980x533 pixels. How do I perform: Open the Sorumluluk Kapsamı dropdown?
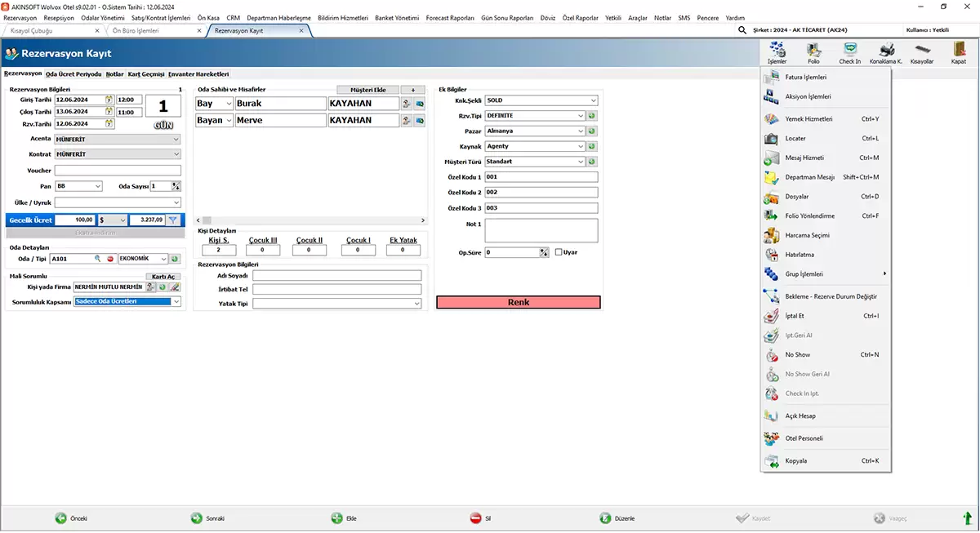pyautogui.click(x=176, y=302)
